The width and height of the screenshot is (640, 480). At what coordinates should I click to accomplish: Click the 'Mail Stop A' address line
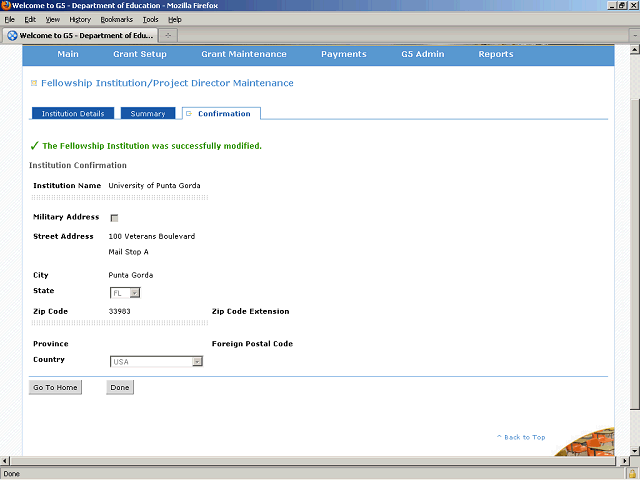128,252
